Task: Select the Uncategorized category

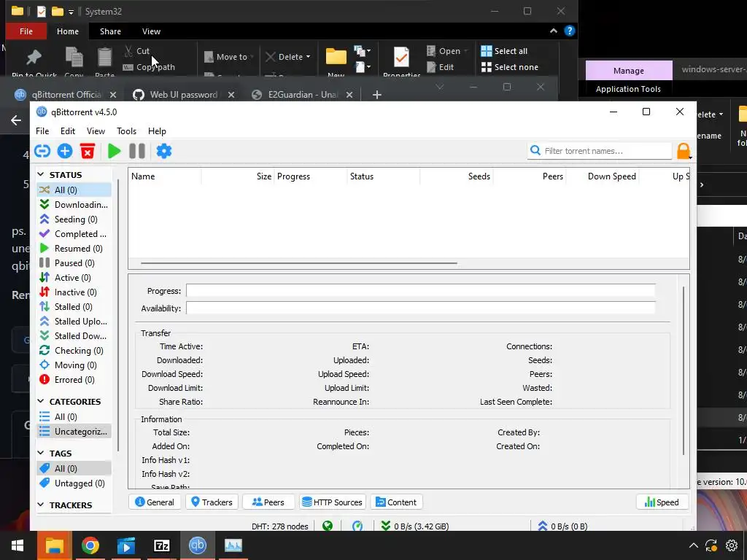Action: point(74,432)
